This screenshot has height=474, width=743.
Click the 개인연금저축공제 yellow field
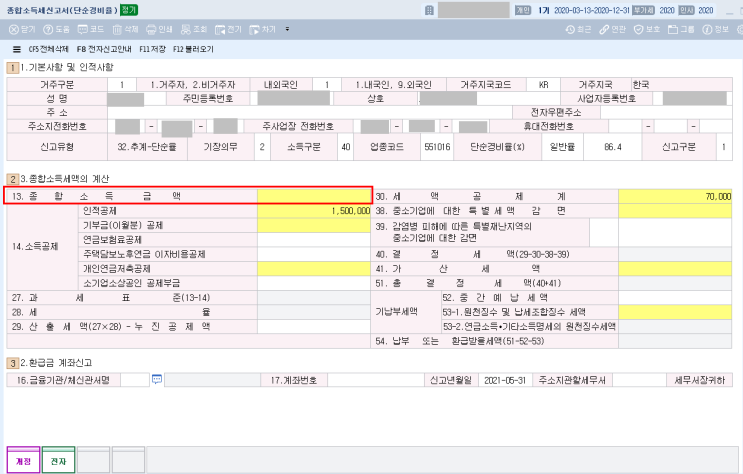click(x=314, y=269)
